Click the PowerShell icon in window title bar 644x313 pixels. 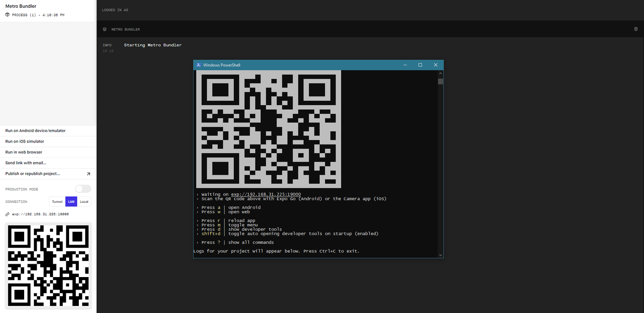tap(199, 65)
